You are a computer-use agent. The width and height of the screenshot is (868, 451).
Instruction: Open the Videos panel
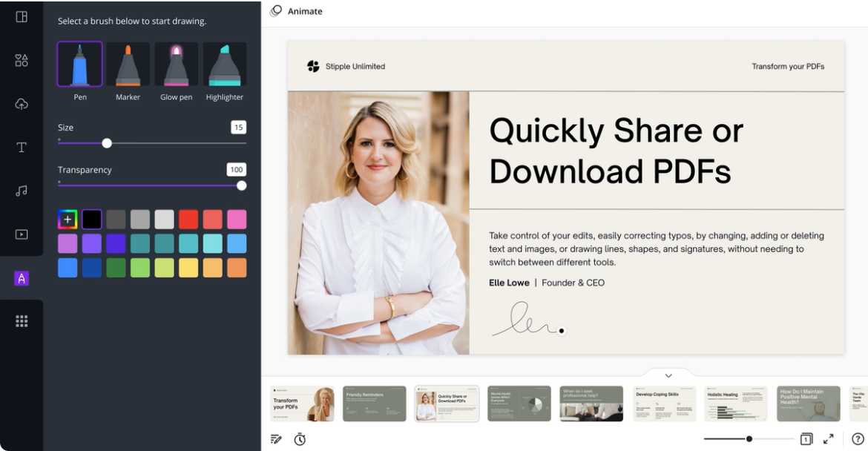(22, 234)
